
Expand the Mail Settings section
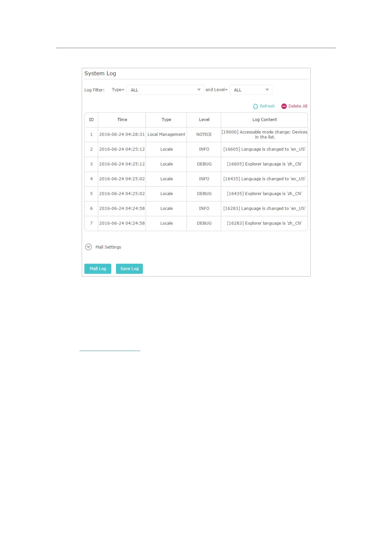pyautogui.click(x=88, y=247)
